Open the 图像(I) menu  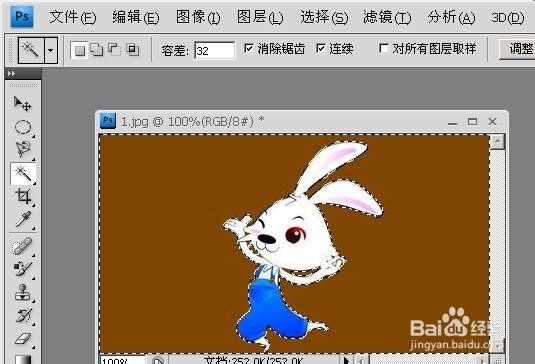pos(198,17)
